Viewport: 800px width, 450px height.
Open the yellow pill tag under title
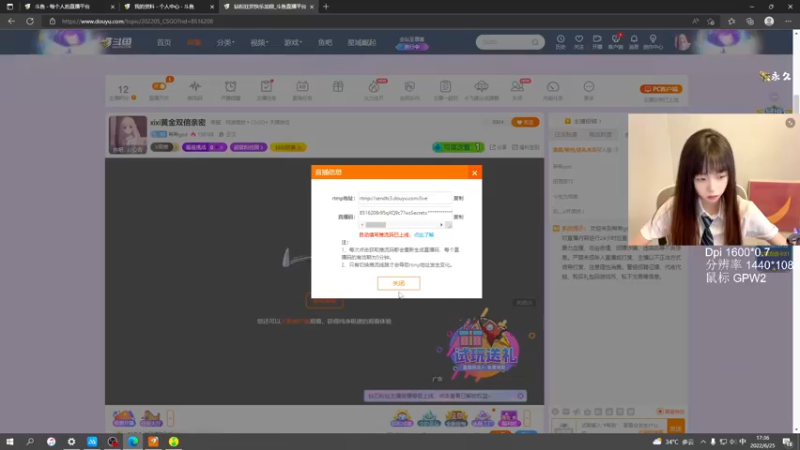(288, 147)
